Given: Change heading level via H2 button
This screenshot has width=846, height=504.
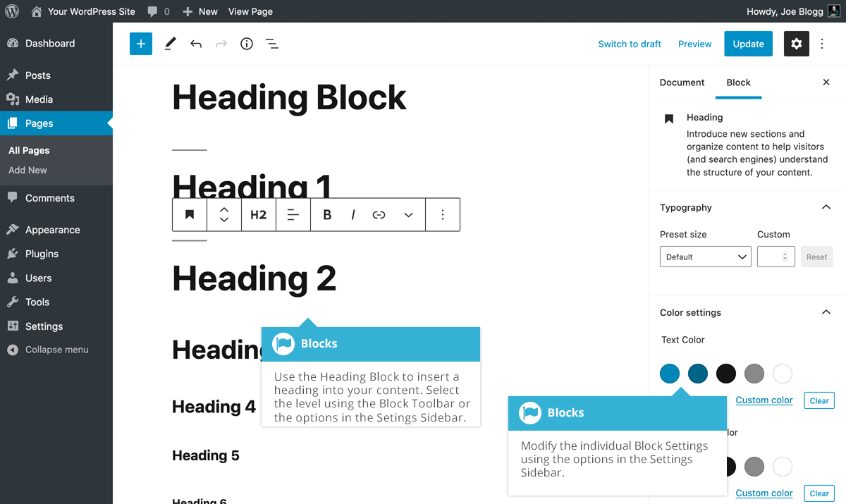Looking at the screenshot, I should tap(259, 215).
